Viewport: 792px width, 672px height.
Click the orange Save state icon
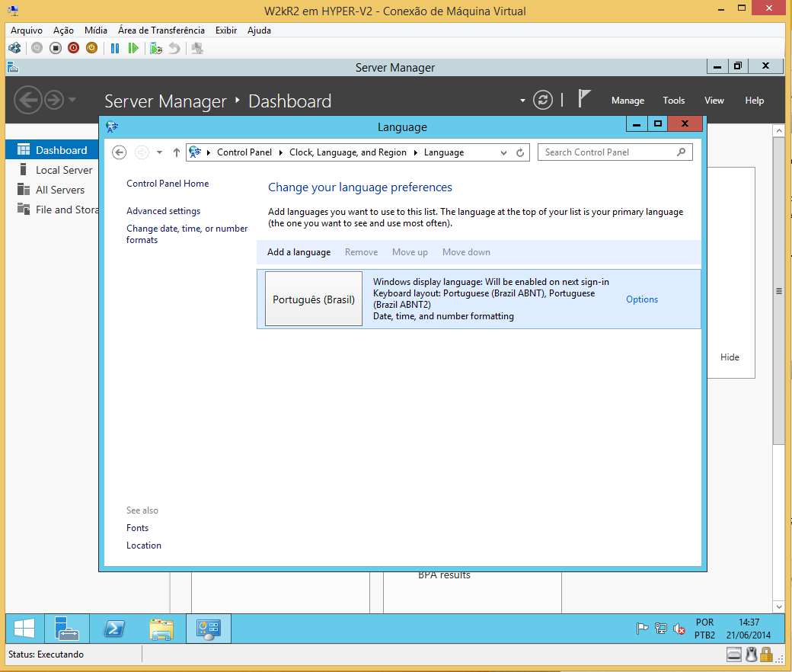[92, 48]
